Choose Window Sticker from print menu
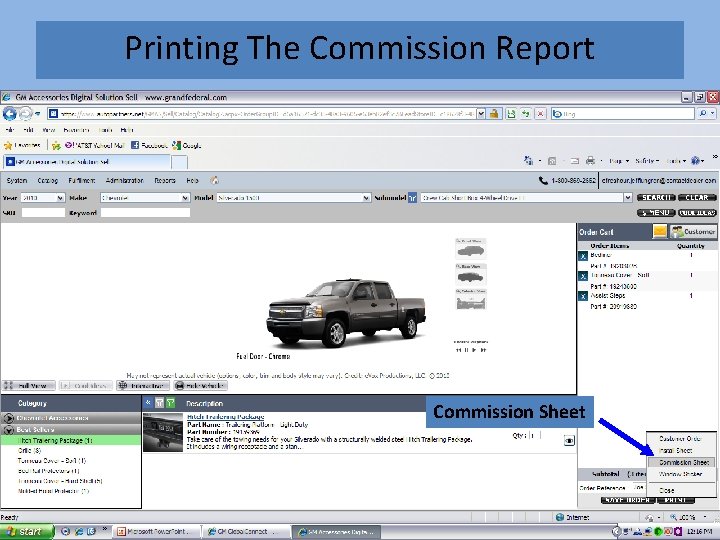Screen dimensions: 720x540 [x=680, y=474]
